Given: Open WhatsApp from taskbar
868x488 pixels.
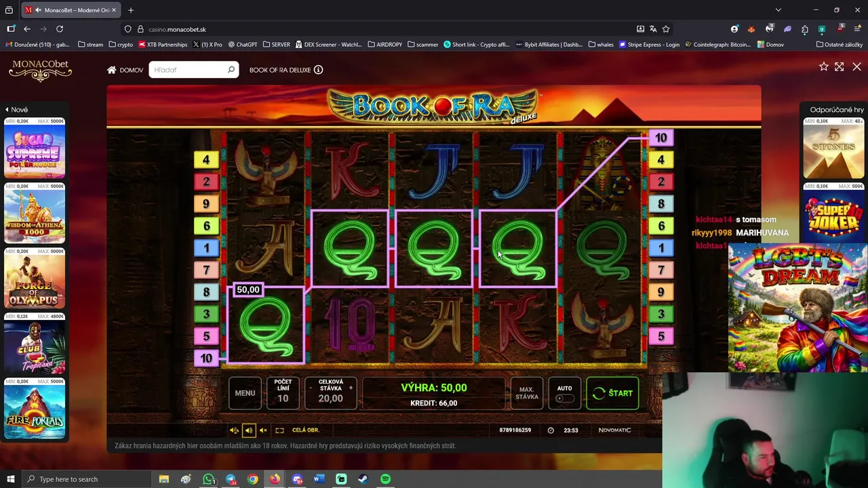Looking at the screenshot, I should click(x=209, y=479).
